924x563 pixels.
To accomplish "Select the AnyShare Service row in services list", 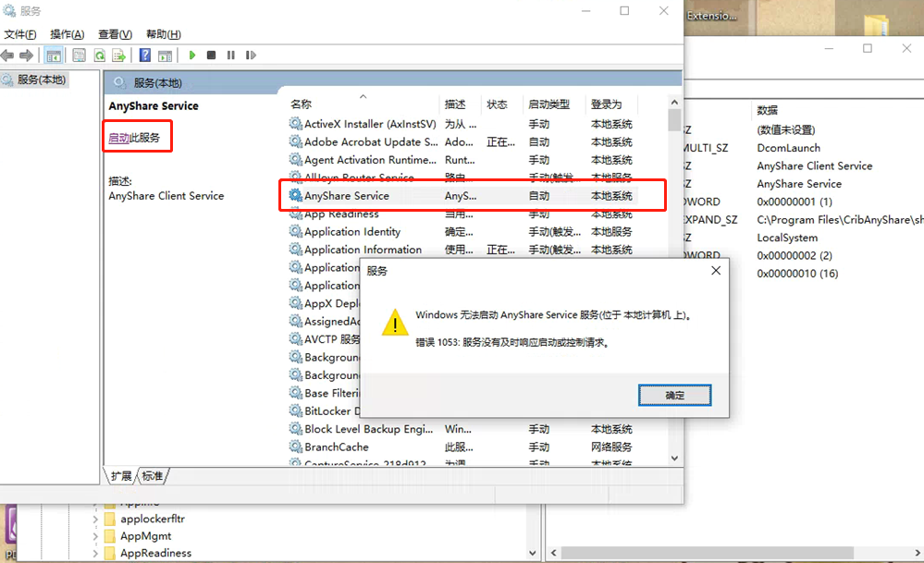I will pyautogui.click(x=462, y=195).
